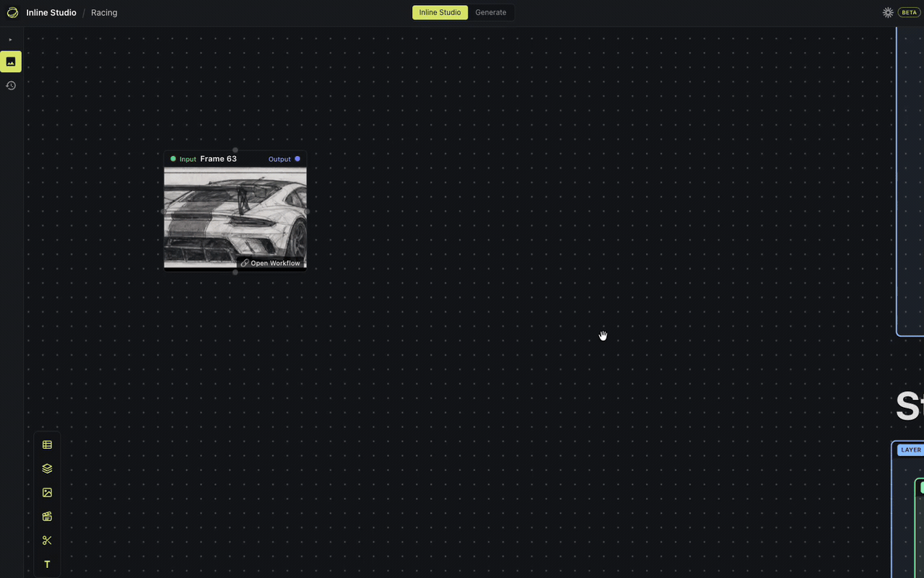Open Workflow on Frame 63 node
The width and height of the screenshot is (924, 578).
tap(270, 263)
